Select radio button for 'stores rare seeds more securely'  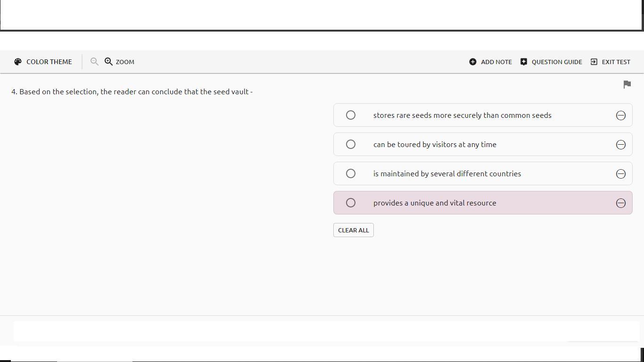[351, 115]
